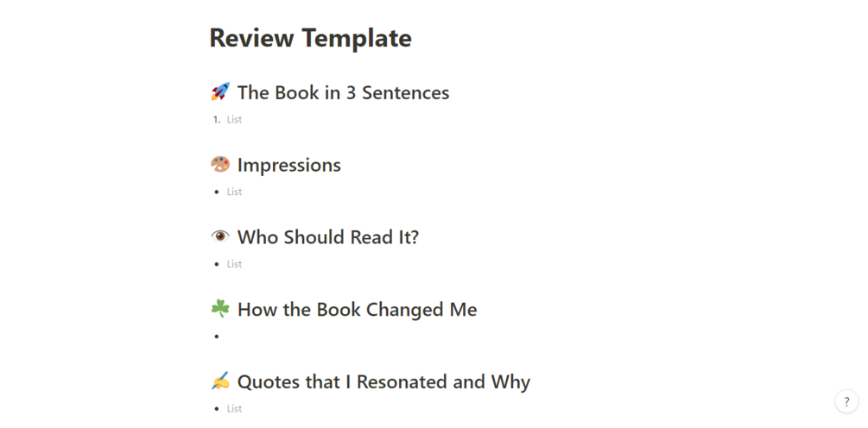Click the Review Template page title
868x428 pixels.
[310, 38]
